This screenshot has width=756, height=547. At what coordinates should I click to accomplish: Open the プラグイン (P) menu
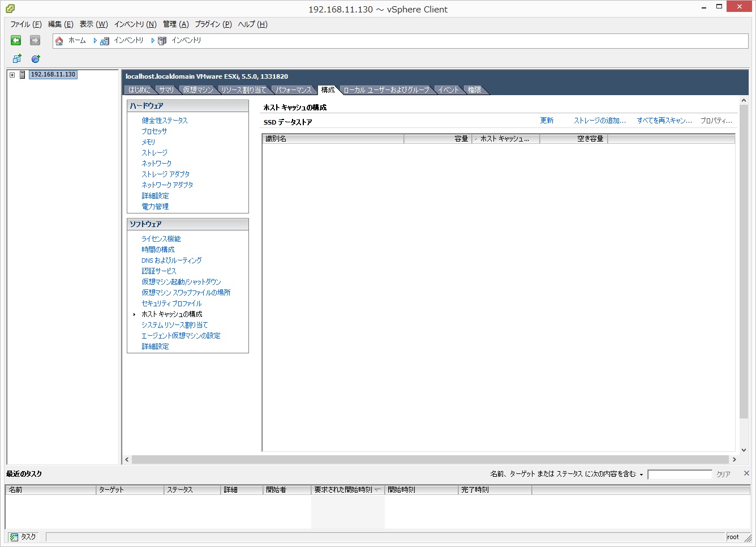pos(213,24)
